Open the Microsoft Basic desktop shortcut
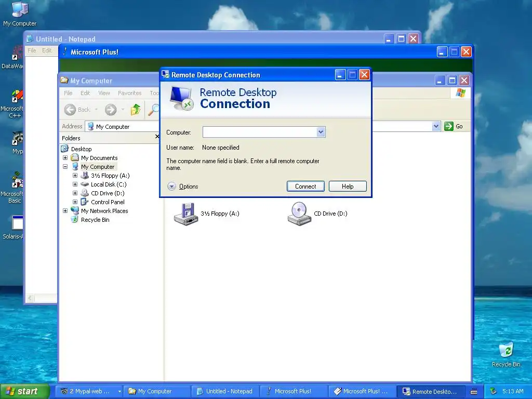 click(x=12, y=188)
